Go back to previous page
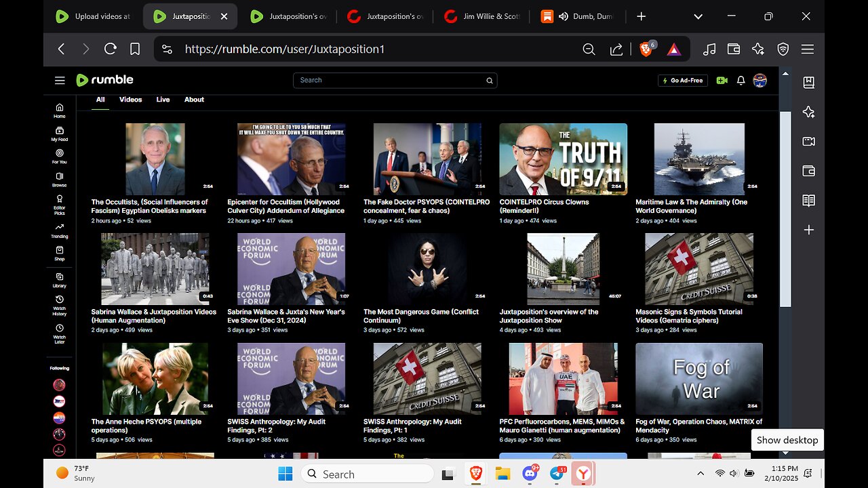Viewport: 868px width, 488px height. click(x=61, y=49)
